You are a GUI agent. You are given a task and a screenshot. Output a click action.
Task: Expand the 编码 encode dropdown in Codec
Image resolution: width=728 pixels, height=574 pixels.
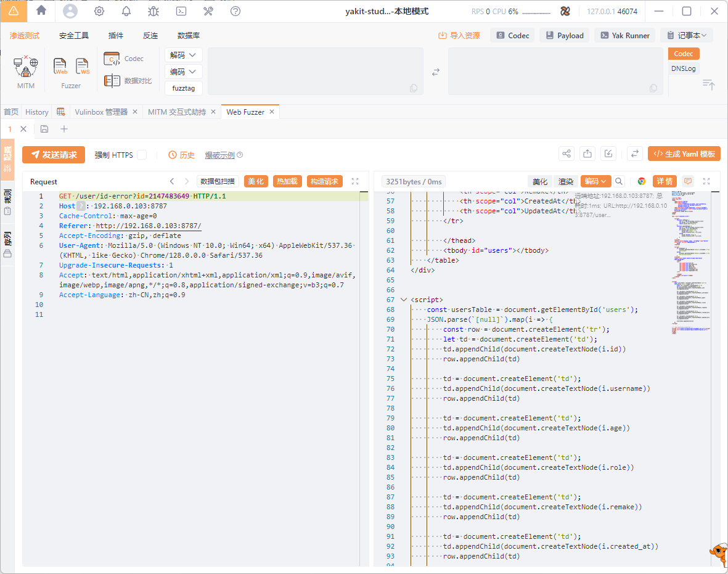coord(184,72)
